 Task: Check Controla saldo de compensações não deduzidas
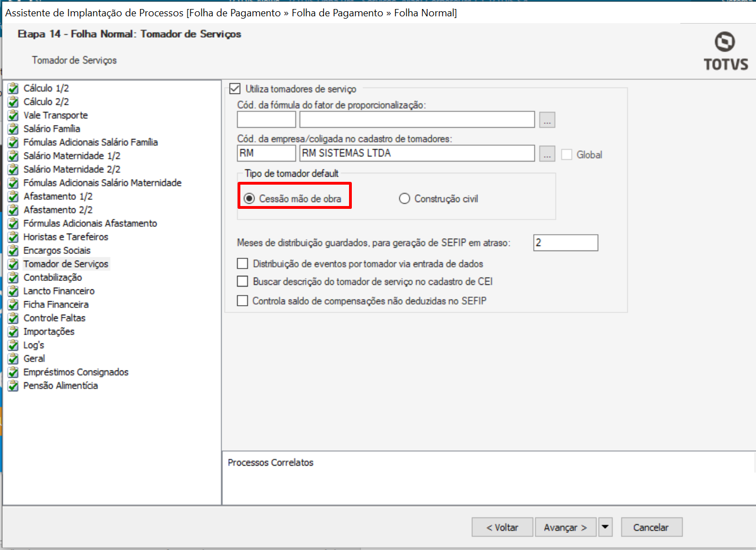(243, 301)
